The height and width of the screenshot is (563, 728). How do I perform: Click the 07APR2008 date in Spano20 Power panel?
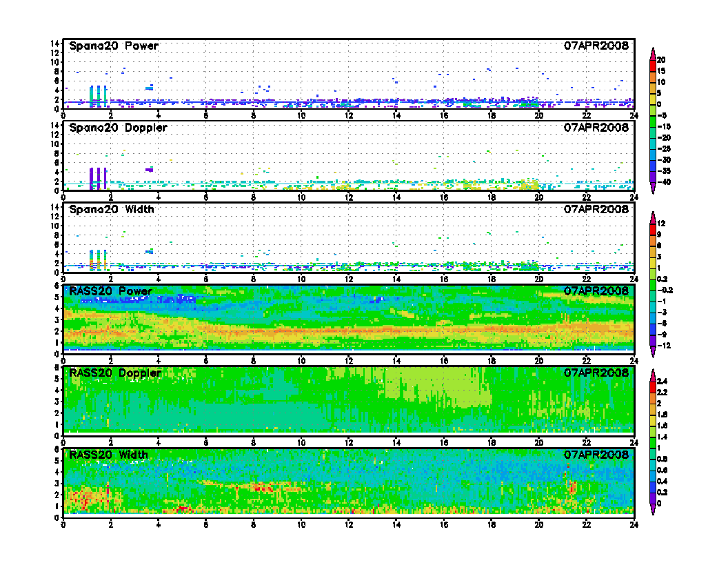coord(596,46)
